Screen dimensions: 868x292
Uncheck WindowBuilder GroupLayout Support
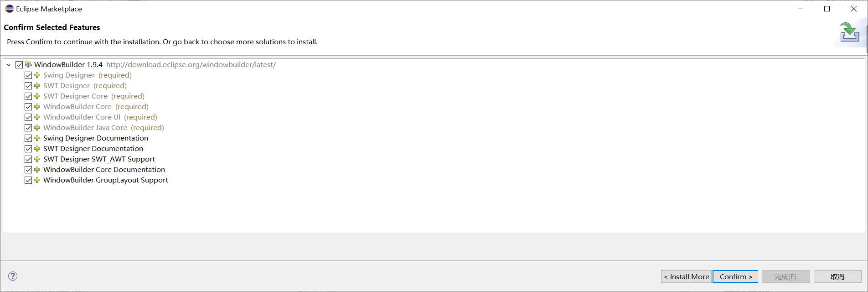28,180
